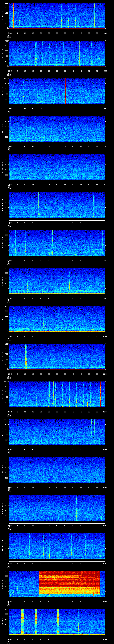114x644 pixels.
Task: Click the 15:15:00 spectrogram panel
Action: coord(57,546)
